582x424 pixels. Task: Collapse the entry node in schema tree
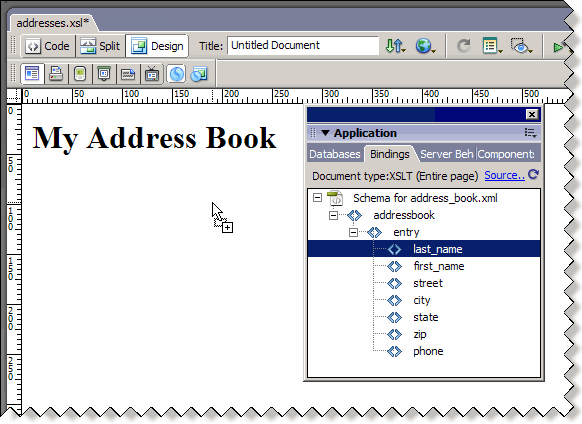(x=353, y=232)
